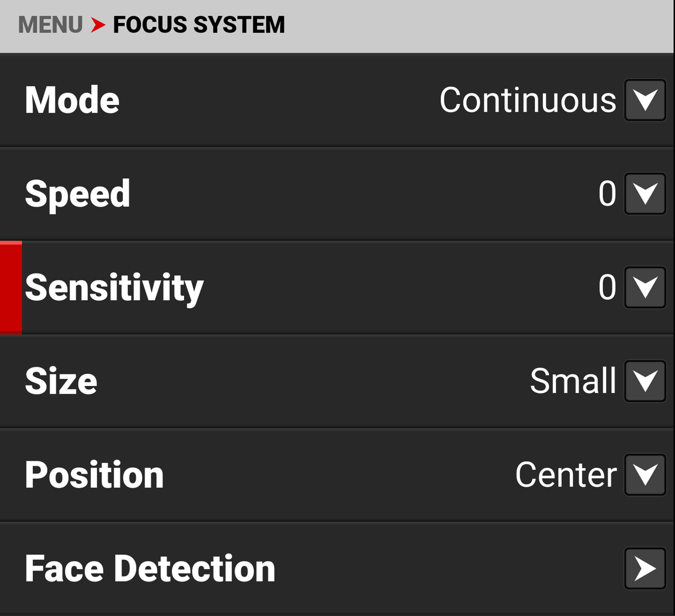Click the red Sensitivity selection marker
The height and width of the screenshot is (616, 675).
[x=11, y=288]
